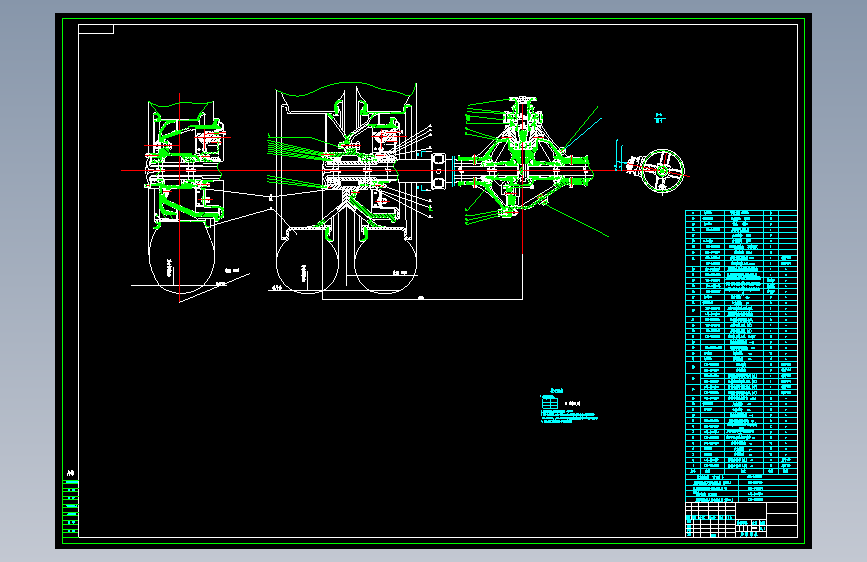Select the single-wheel hub section view
Screen dimensions: 867x562
[x=184, y=197]
